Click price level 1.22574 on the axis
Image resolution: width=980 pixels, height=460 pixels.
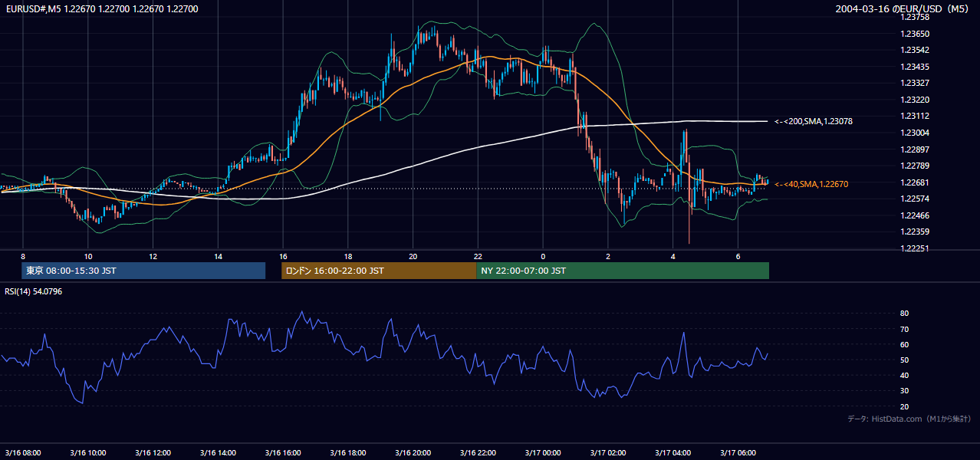point(915,199)
